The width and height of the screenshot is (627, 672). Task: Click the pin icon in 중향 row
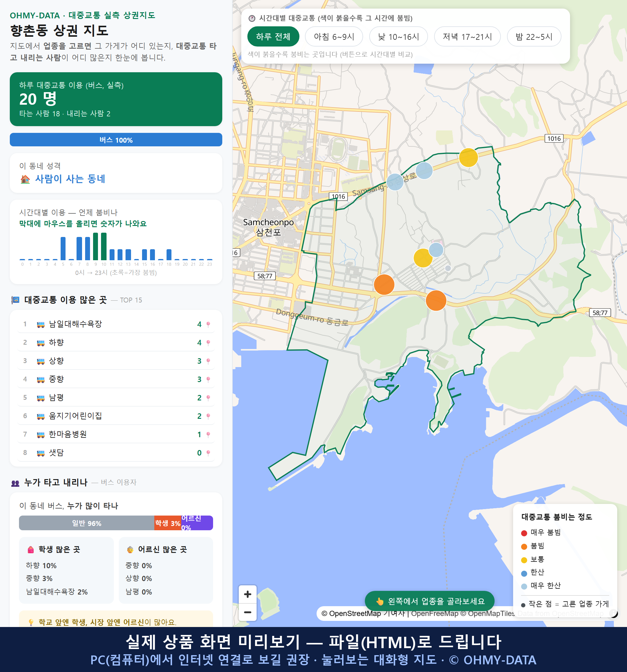[208, 379]
